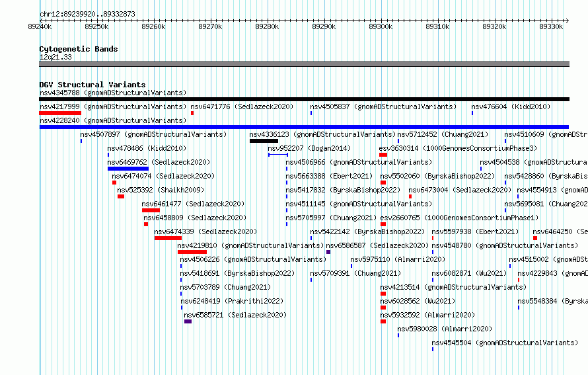Open nsv4511145 gnomAD label

(359, 204)
